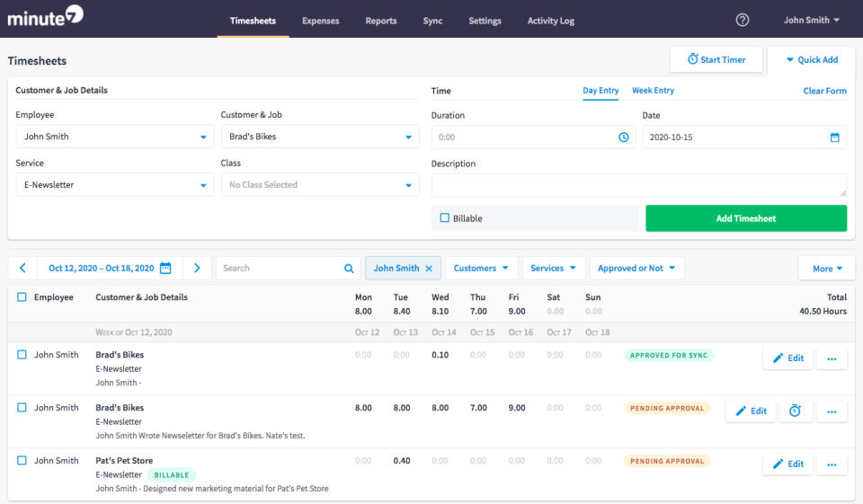Enable the Billable checkbox

pos(444,218)
